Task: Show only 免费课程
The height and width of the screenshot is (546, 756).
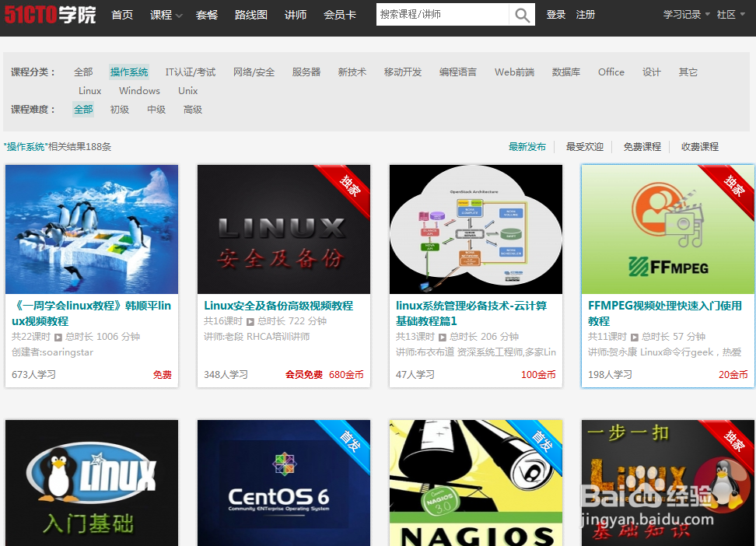Action: 642,147
